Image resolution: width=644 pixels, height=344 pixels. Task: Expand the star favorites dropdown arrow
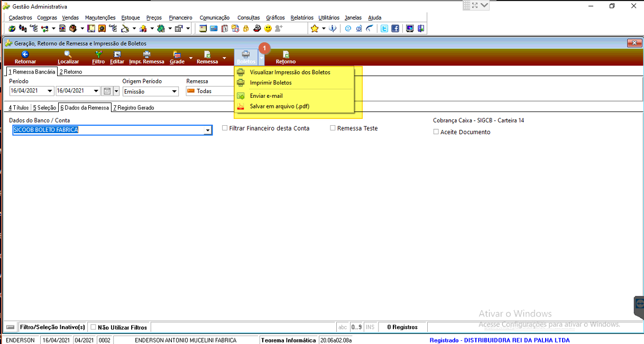pos(324,29)
